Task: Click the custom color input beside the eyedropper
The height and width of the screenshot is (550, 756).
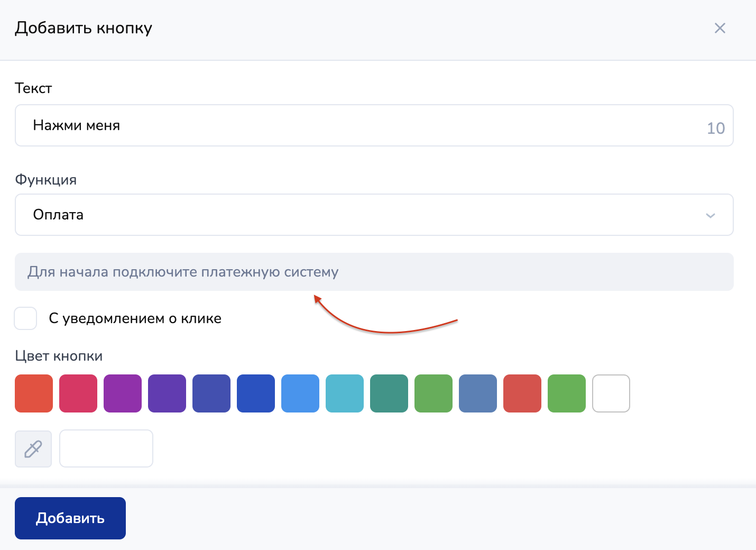Action: tap(106, 448)
